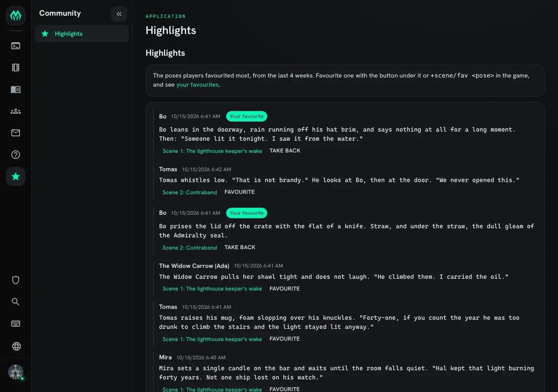
Task: Click the "Community" sidebar title
Action: pyautogui.click(x=60, y=13)
